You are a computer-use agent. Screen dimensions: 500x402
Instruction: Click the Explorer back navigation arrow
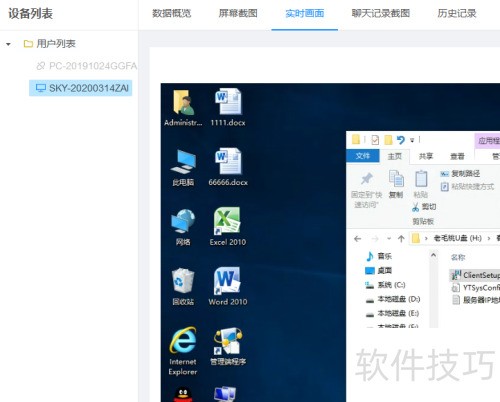pyautogui.click(x=358, y=239)
